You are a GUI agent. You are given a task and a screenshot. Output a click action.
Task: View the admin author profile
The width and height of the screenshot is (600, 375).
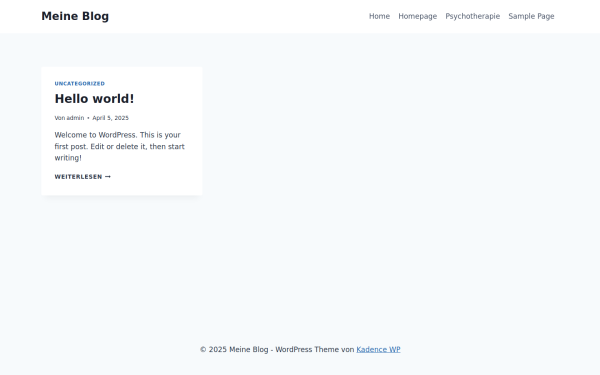pyautogui.click(x=75, y=118)
